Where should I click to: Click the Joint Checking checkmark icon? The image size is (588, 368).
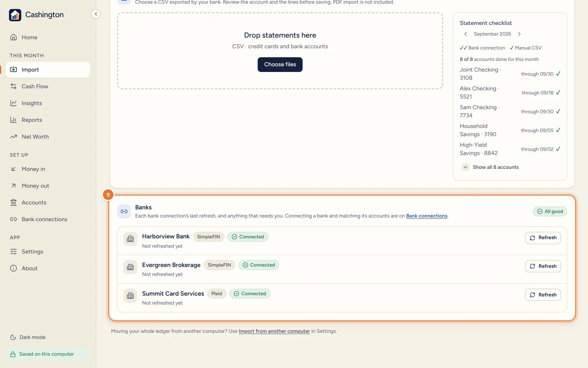coord(558,74)
